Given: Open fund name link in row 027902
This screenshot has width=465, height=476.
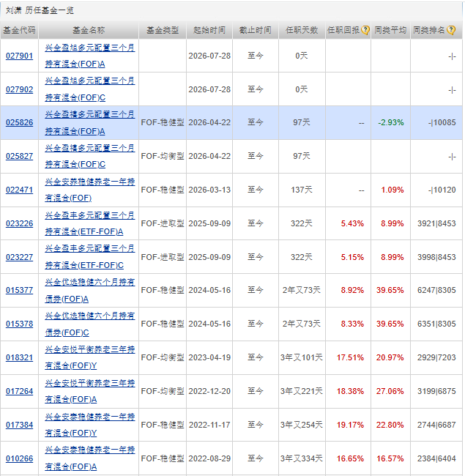Looking at the screenshot, I should (x=90, y=89).
